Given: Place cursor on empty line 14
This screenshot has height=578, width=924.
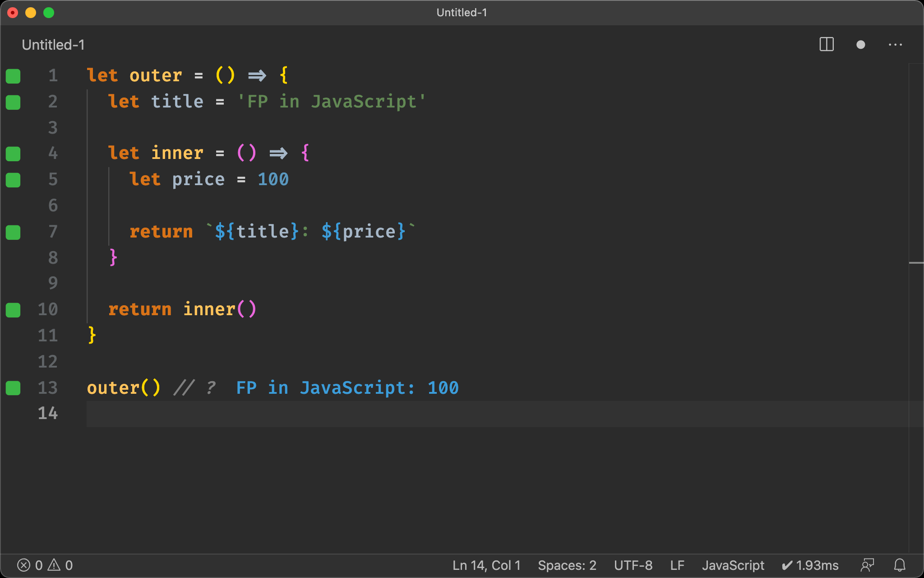Looking at the screenshot, I should (x=271, y=414).
